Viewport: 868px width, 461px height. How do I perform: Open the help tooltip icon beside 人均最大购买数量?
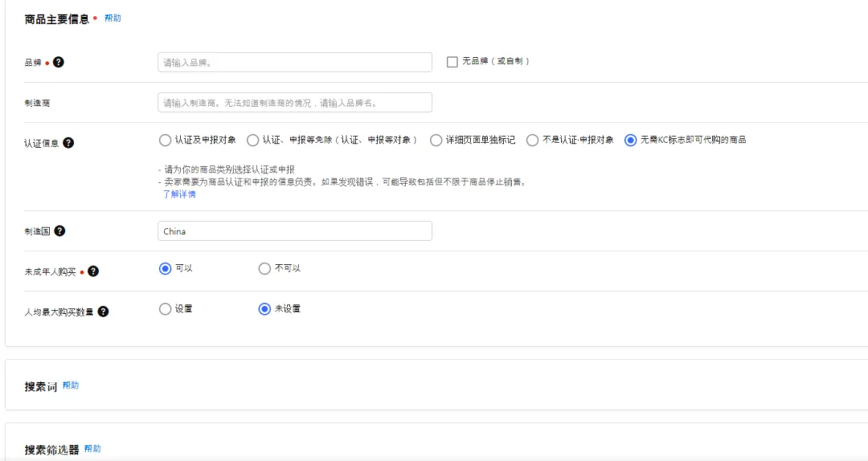(x=103, y=312)
